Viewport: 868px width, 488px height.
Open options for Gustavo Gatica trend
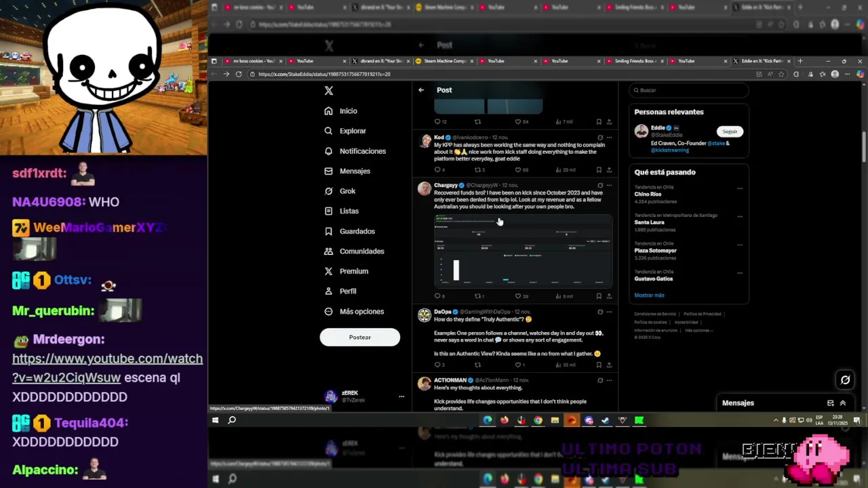(740, 272)
